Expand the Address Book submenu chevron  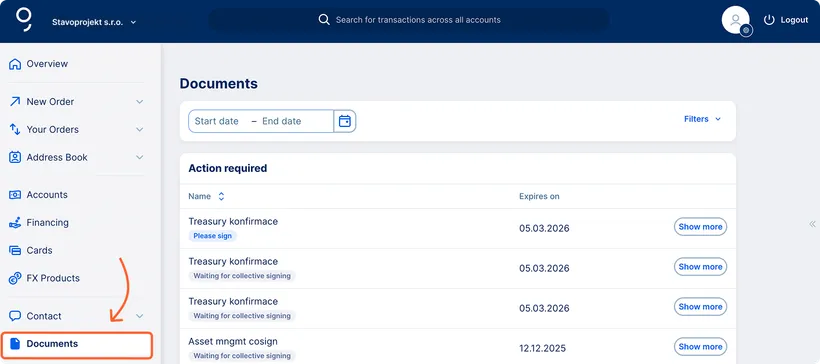(x=140, y=157)
